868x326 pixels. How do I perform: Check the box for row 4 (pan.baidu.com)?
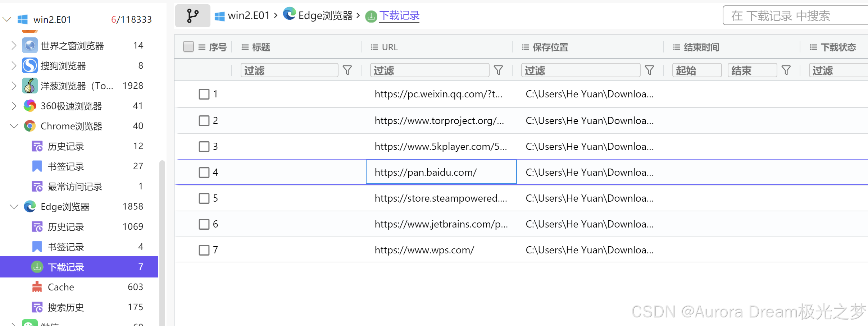tap(204, 172)
